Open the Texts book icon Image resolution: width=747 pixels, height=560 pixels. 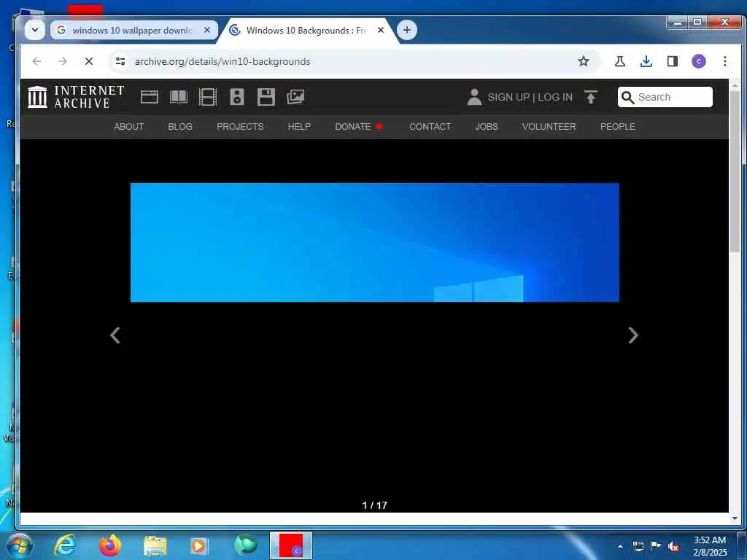(x=179, y=97)
